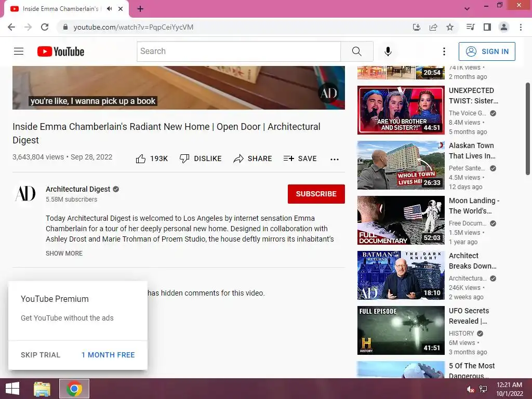Open the Architectural Digest channel name link
Image resolution: width=532 pixels, height=399 pixels.
coord(78,189)
